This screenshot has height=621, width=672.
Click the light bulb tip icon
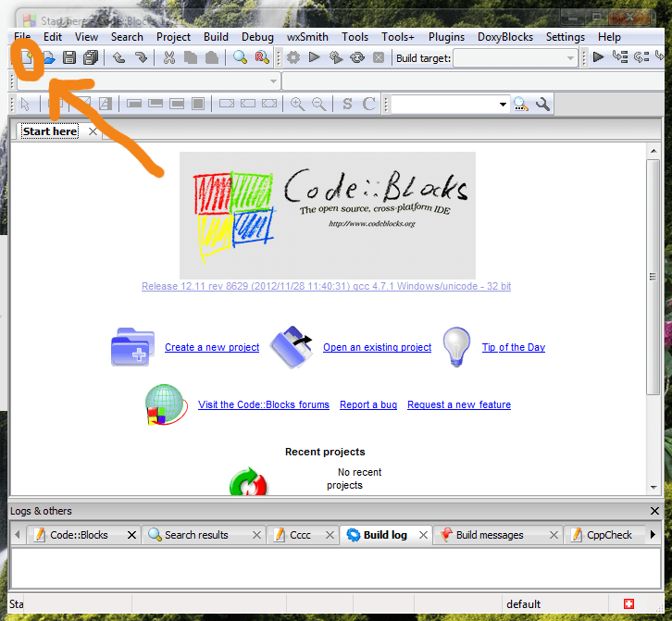pos(456,347)
